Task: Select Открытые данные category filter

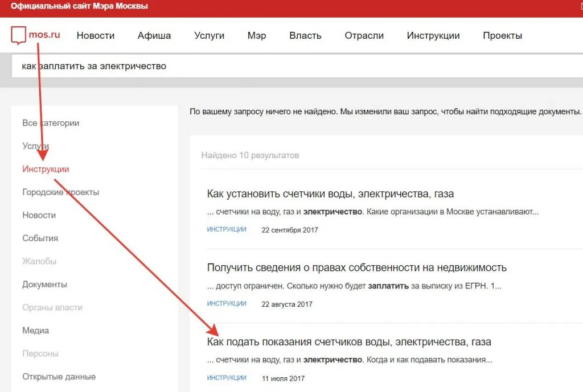Action: click(59, 377)
